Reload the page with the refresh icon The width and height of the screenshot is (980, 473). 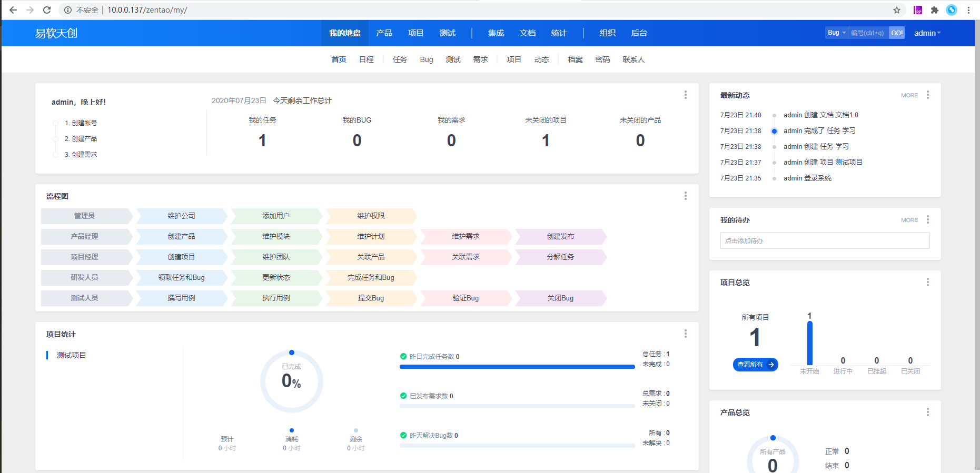(x=47, y=10)
